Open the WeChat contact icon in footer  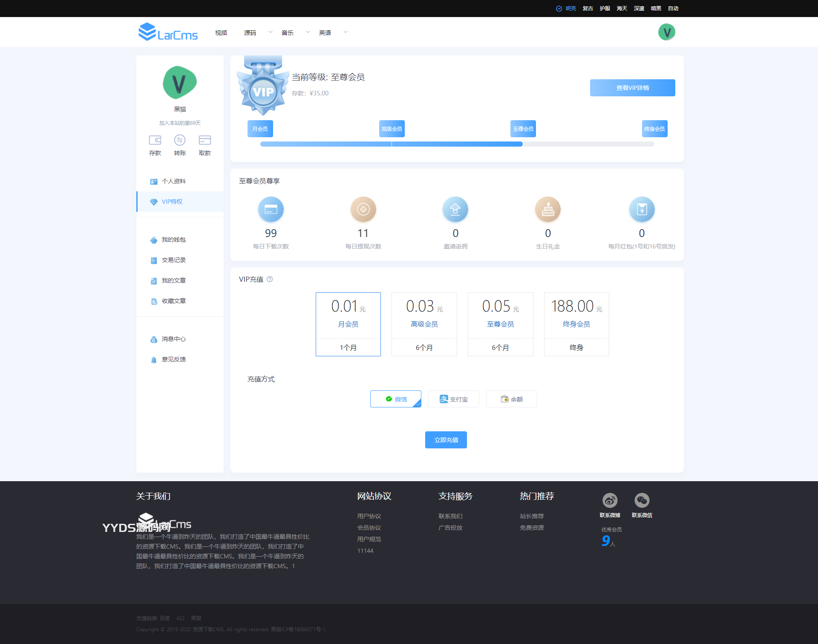642,500
